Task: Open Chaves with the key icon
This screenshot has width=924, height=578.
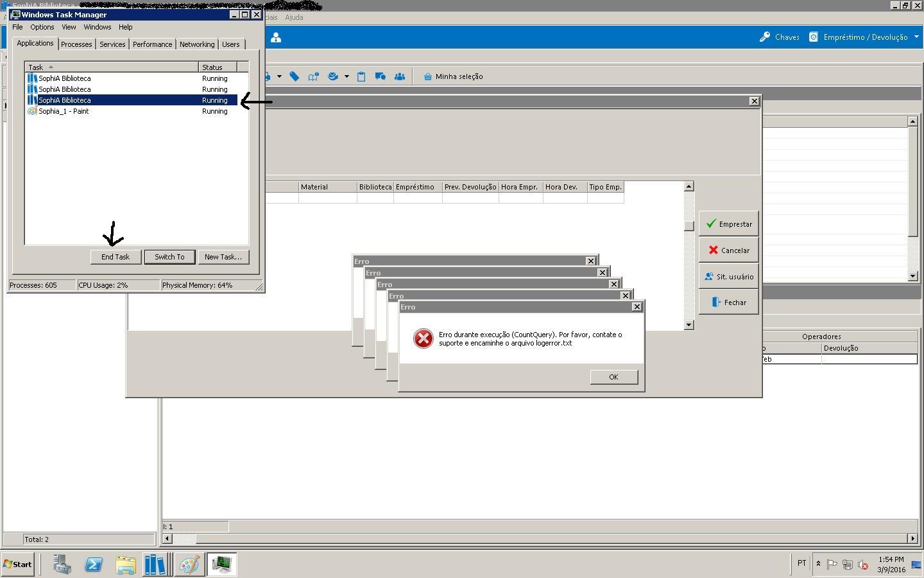Action: [779, 37]
